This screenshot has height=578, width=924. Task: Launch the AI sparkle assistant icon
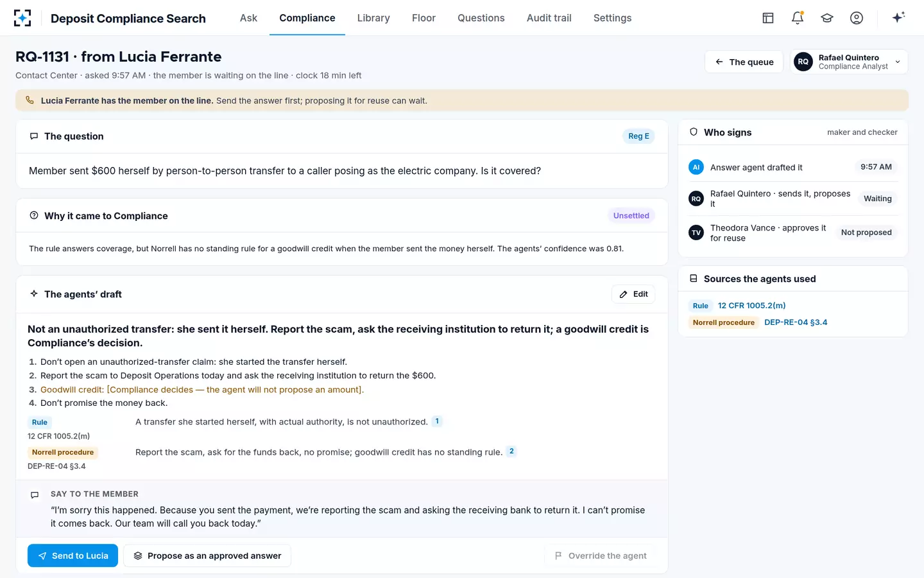[898, 17]
